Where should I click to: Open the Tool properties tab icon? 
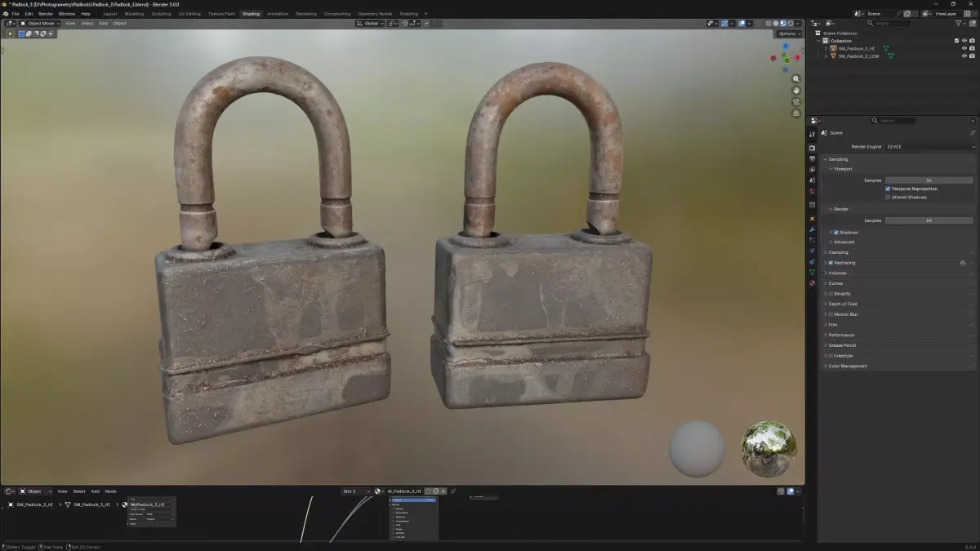tap(812, 134)
